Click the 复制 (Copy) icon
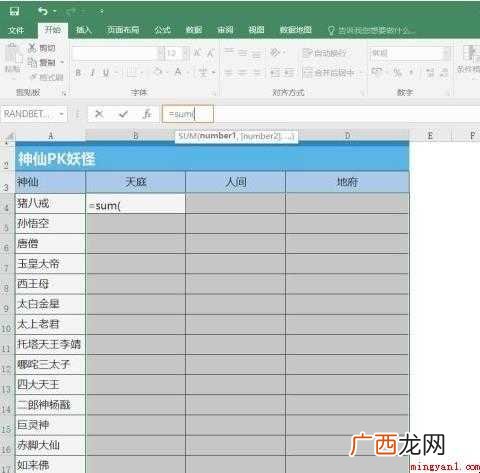The image size is (480, 473). (32, 62)
